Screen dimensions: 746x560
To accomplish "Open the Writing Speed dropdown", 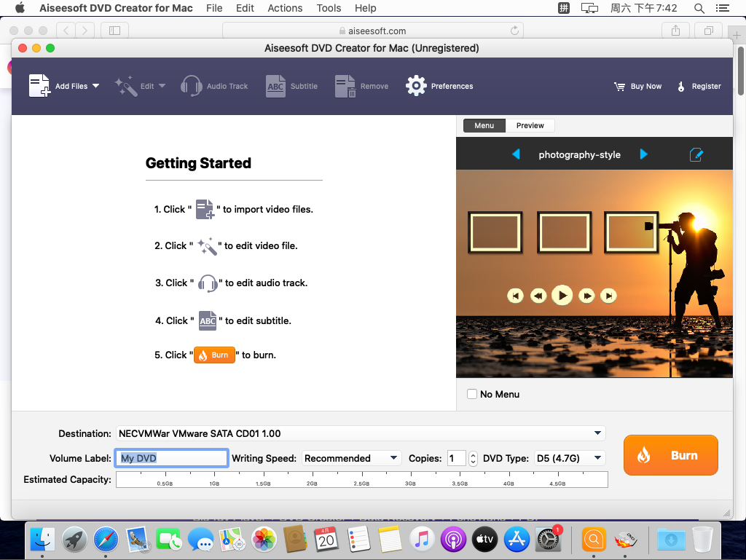I will coord(393,458).
